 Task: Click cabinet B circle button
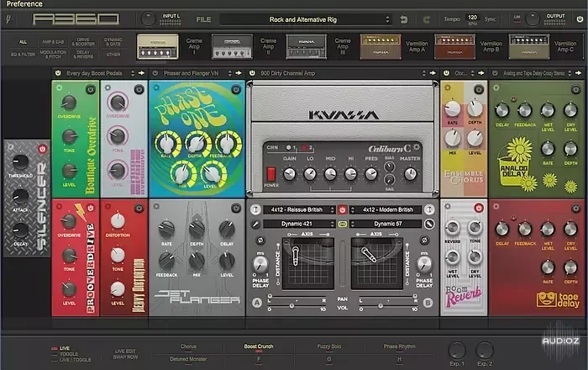tap(428, 303)
